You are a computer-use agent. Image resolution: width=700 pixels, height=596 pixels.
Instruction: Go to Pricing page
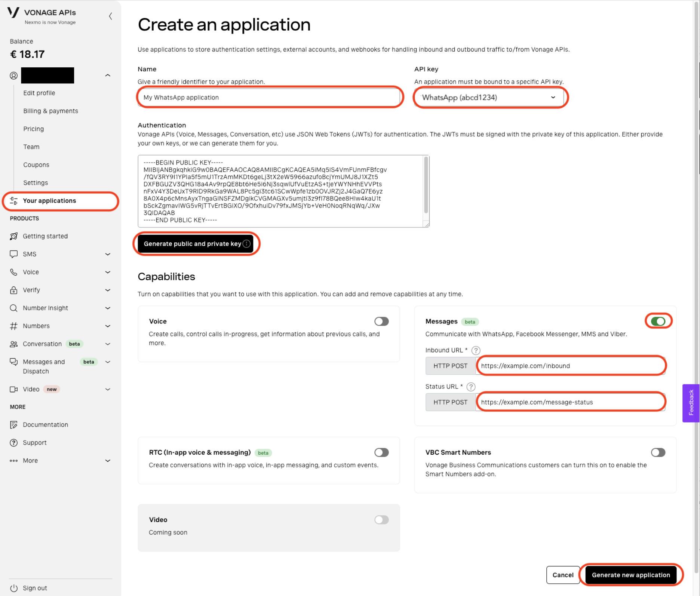pos(34,129)
